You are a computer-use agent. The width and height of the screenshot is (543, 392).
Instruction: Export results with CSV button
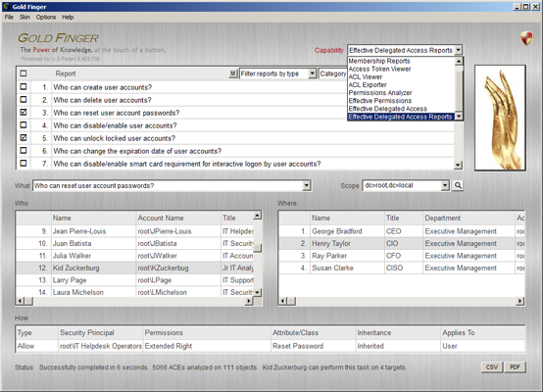(x=492, y=367)
